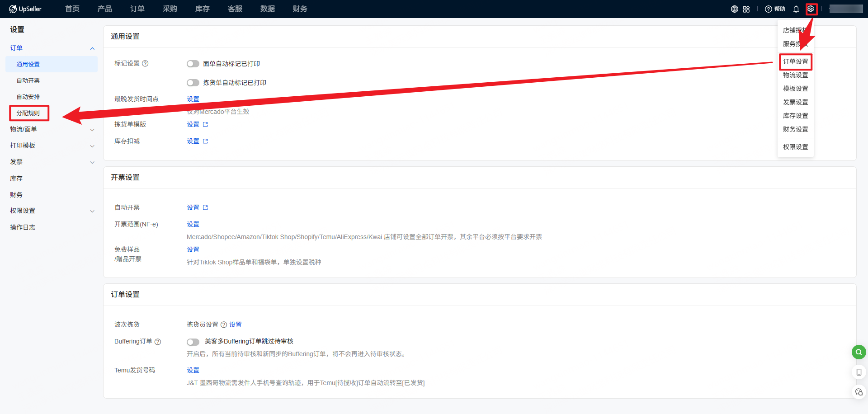Viewport: 868px width, 414px height.
Task: Collapse the 订单 section in sidebar
Action: (92, 48)
